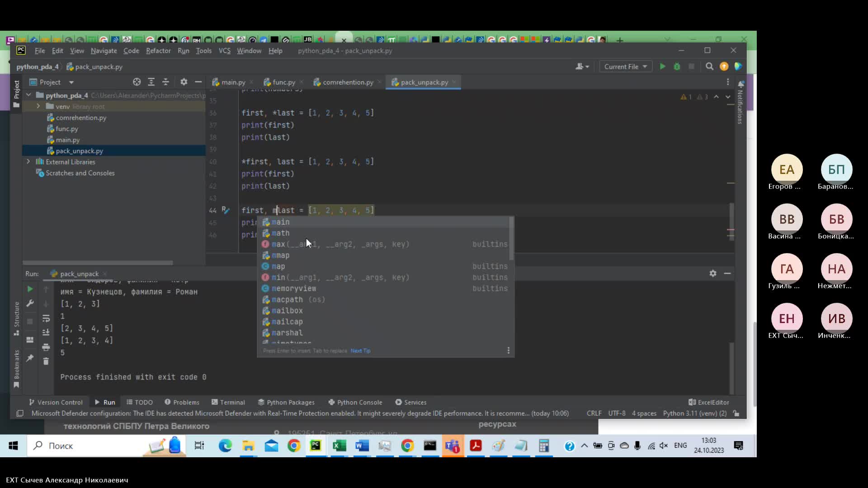Open the user account icon in toolbar
Viewport: 868px width, 488px height.
582,66
